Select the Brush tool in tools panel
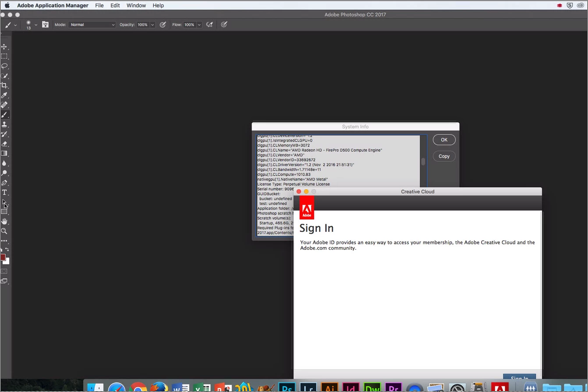The image size is (588, 392). pos(4,115)
